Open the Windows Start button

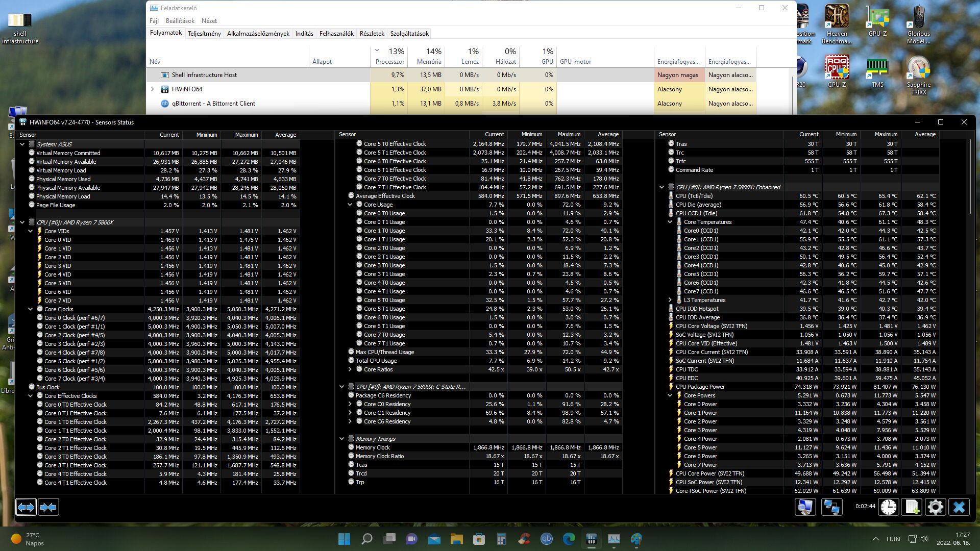[344, 539]
